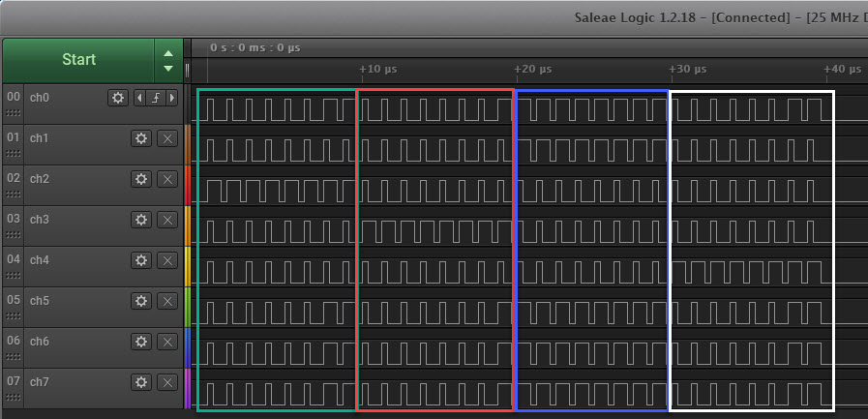The width and height of the screenshot is (868, 419).
Task: Click the ch3 waveform inside red box
Action: 434,230
